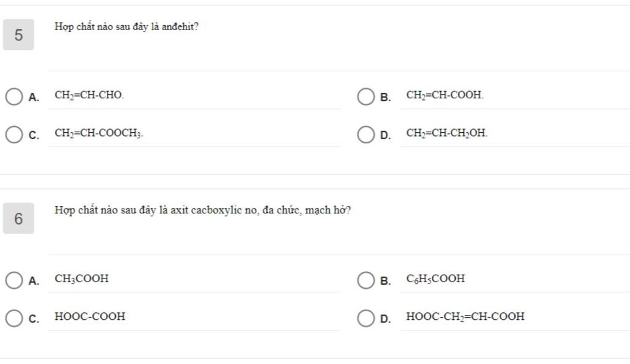Choose answer text HOOC-CH2=CH-COOH
The image size is (630, 364).
[465, 317]
